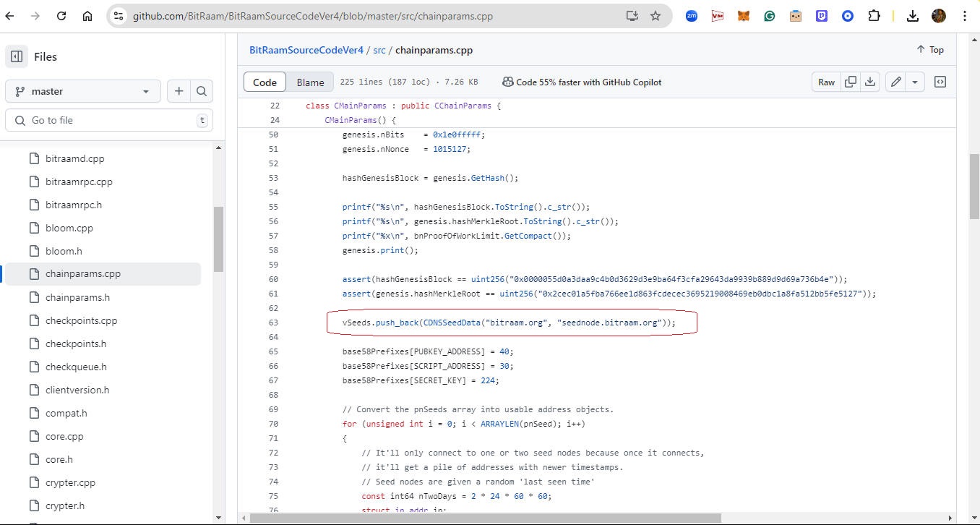Open the src folder breadcrumb
980x525 pixels.
379,50
